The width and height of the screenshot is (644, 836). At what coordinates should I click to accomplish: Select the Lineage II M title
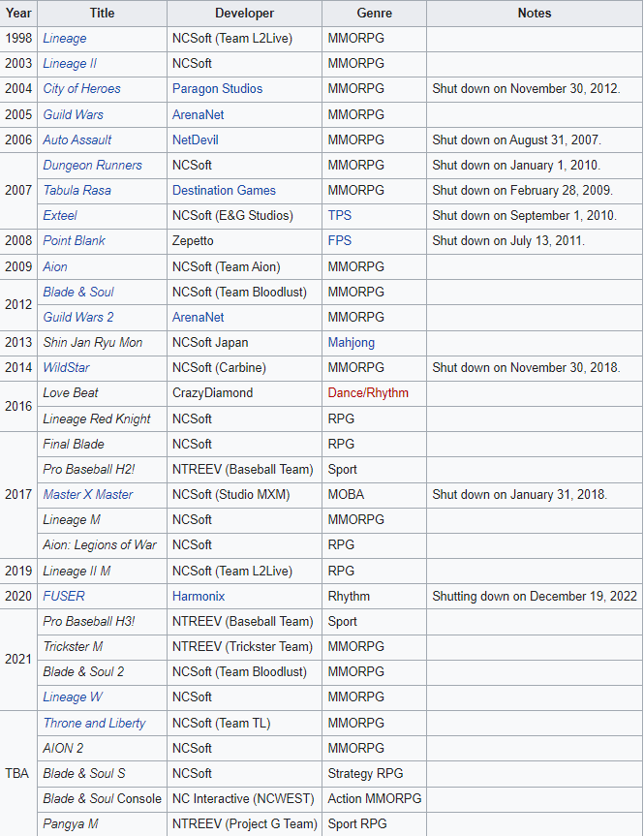coord(77,571)
